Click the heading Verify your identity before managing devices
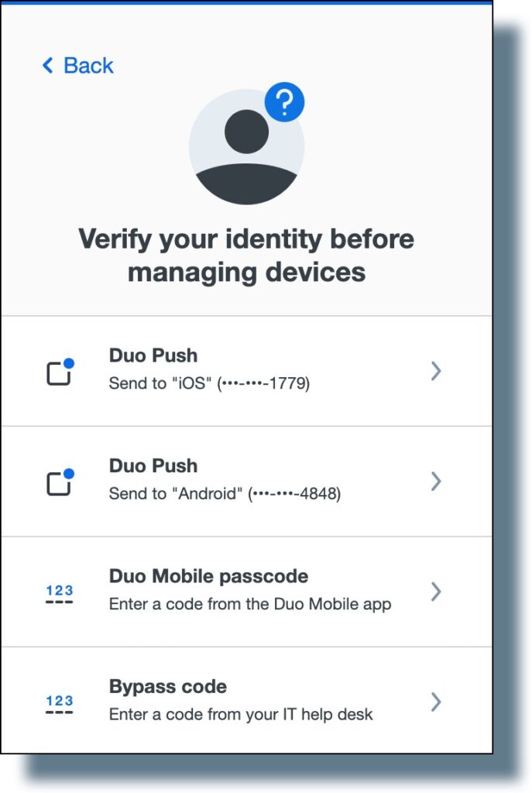 click(246, 256)
